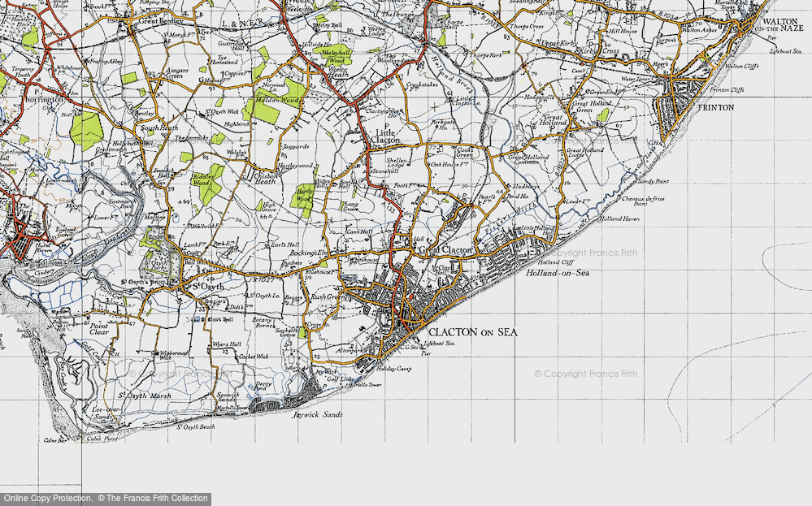This screenshot has height=506, width=812.
Task: Click the 'Aingers Green' label
Action: [176, 73]
